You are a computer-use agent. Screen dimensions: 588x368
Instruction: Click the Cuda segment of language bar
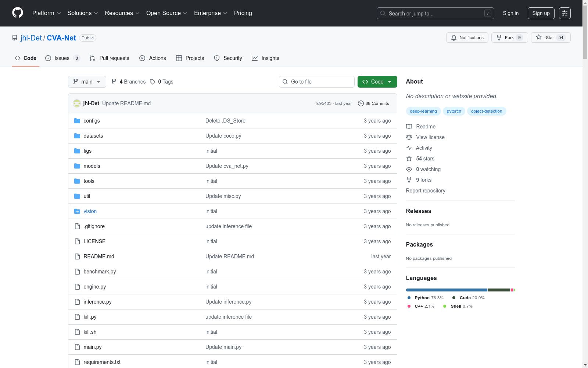coord(499,290)
